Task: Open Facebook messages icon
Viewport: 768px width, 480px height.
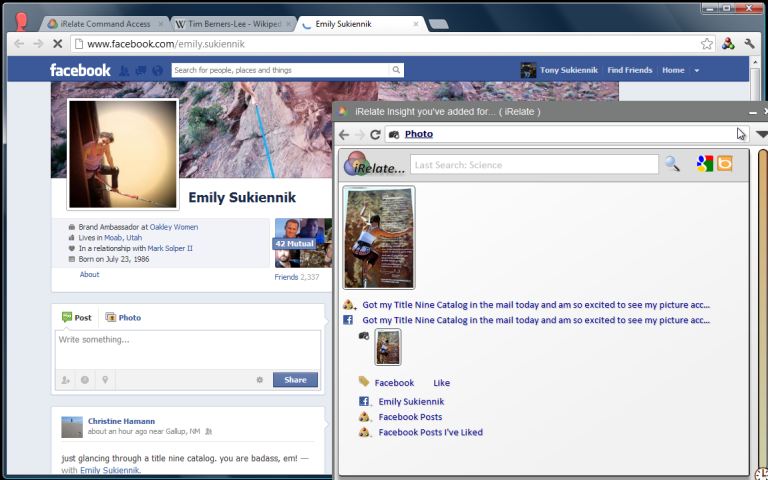Action: tap(141, 71)
